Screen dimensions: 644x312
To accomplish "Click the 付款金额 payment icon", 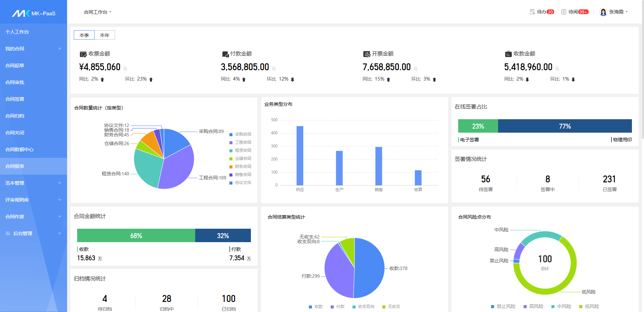I will pos(225,54).
